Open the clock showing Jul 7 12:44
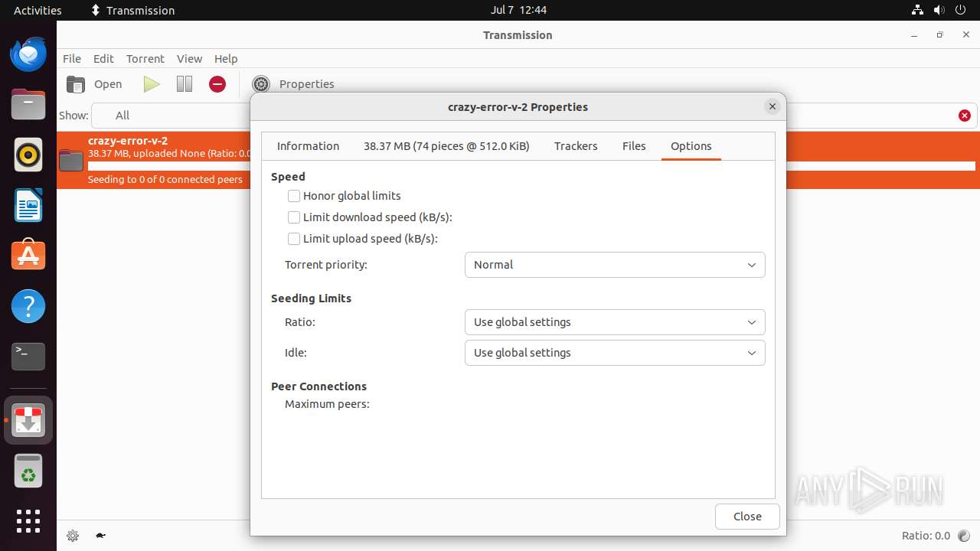 (518, 10)
